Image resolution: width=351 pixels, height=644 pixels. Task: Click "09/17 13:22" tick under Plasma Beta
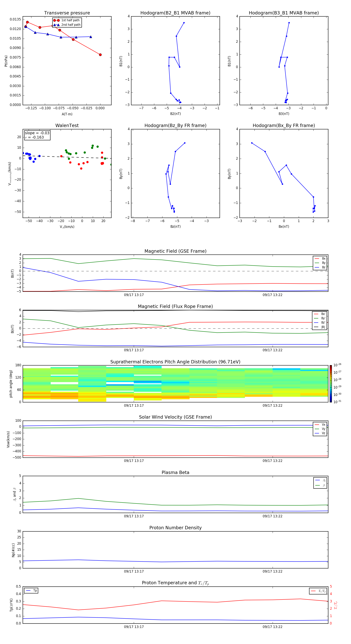tap(272, 516)
